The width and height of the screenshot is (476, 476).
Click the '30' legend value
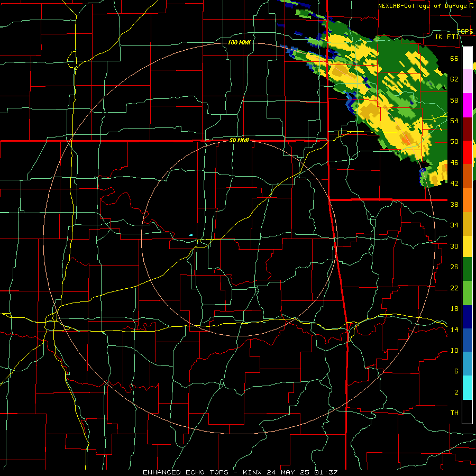point(454,246)
